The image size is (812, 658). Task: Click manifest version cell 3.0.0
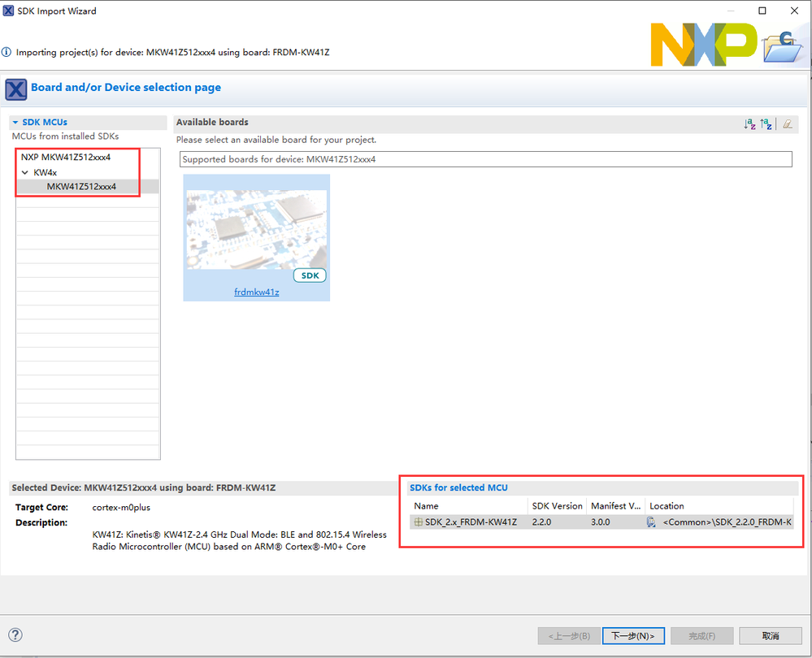pyautogui.click(x=600, y=522)
